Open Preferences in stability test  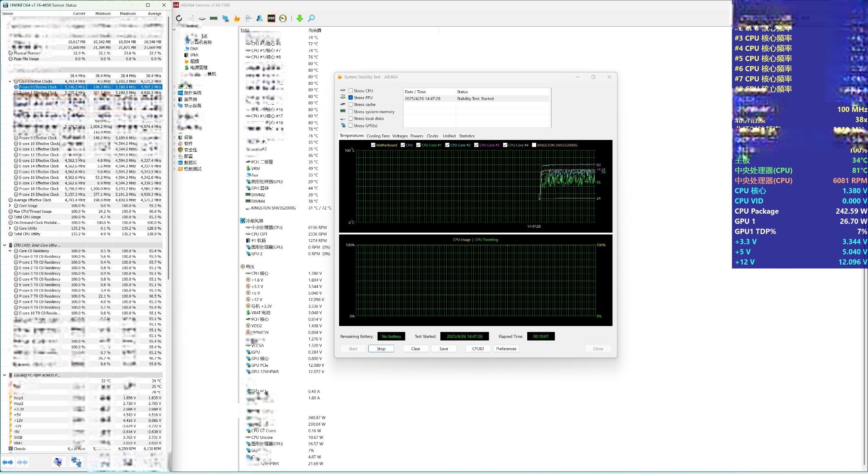(x=506, y=349)
